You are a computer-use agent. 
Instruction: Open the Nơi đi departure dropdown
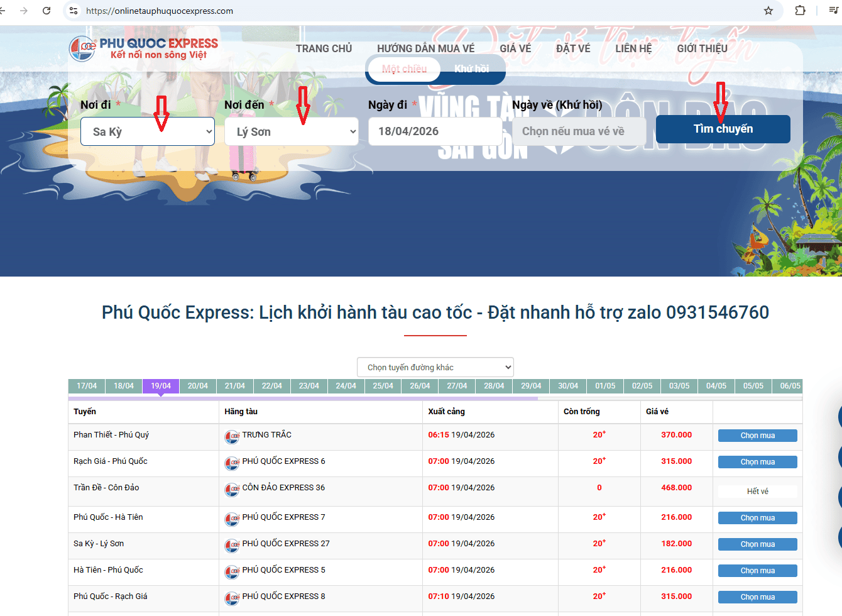pyautogui.click(x=148, y=131)
